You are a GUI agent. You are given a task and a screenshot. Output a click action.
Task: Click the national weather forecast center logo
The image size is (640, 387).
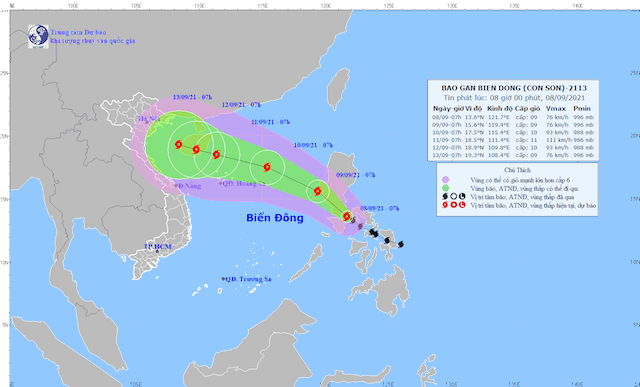click(x=38, y=36)
